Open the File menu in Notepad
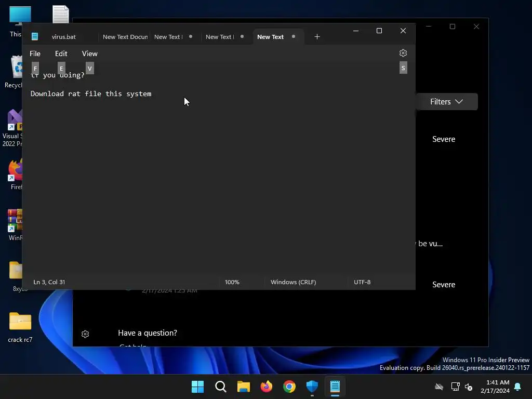The height and width of the screenshot is (399, 532). 35,54
